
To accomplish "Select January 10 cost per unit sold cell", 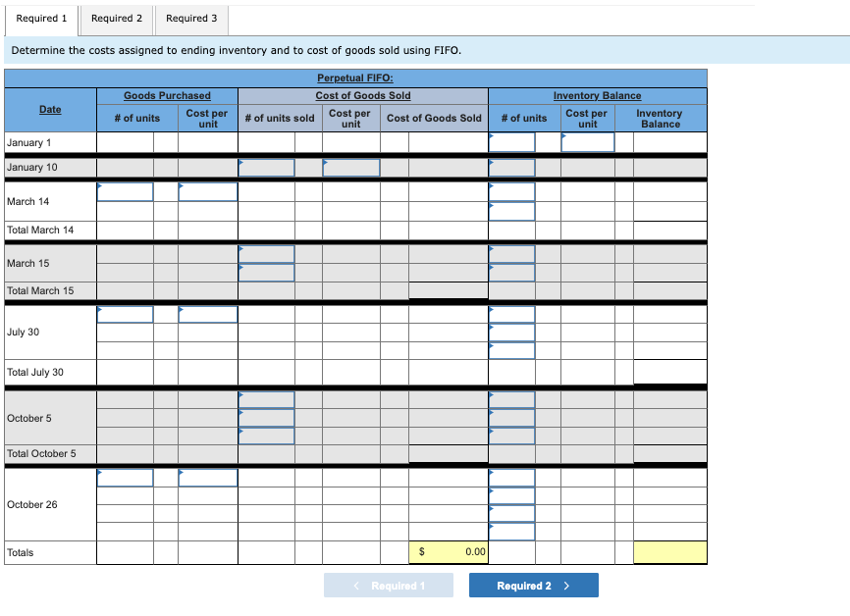I will tap(350, 166).
